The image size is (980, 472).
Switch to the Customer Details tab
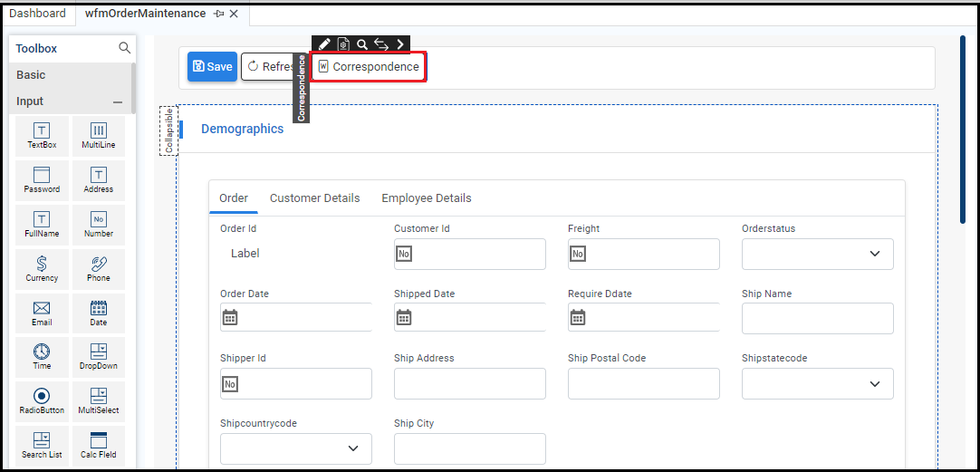[x=315, y=198]
